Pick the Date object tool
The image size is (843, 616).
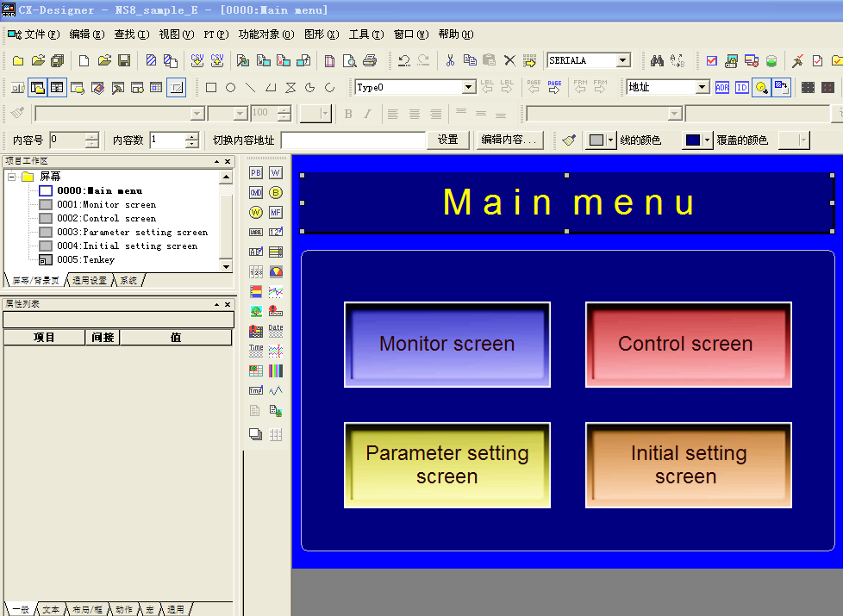pyautogui.click(x=276, y=331)
